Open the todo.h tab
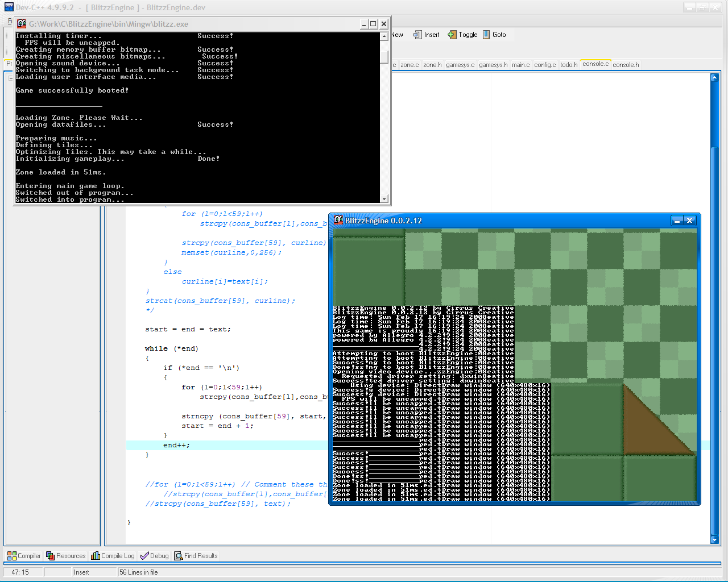The width and height of the screenshot is (728, 582). [568, 65]
